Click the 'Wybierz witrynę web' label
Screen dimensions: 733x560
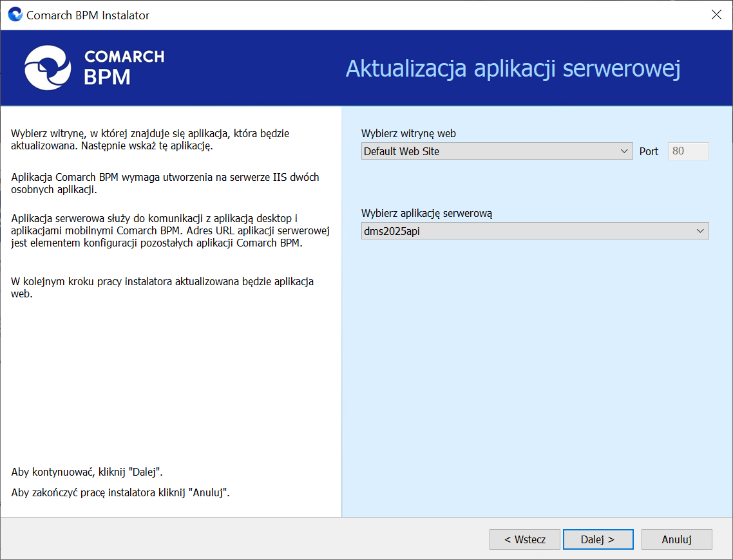click(x=408, y=134)
